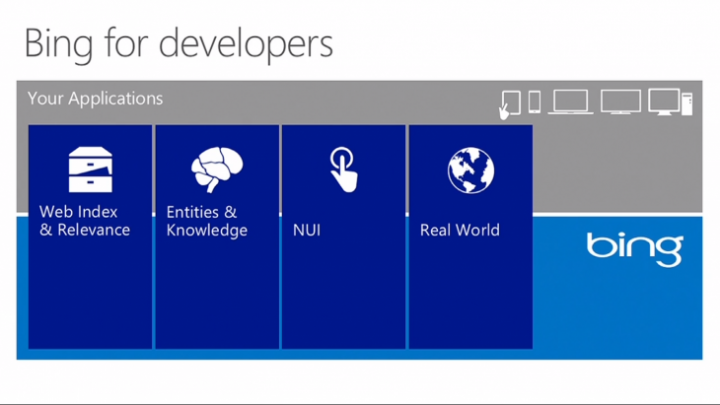Click the "Your Applications" heading text
720x405 pixels.
95,98
